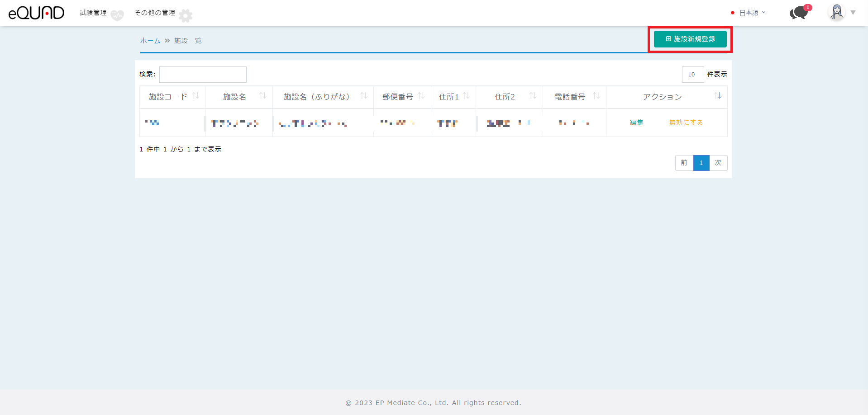Sort by 郵便番号 column arrows

tap(421, 96)
